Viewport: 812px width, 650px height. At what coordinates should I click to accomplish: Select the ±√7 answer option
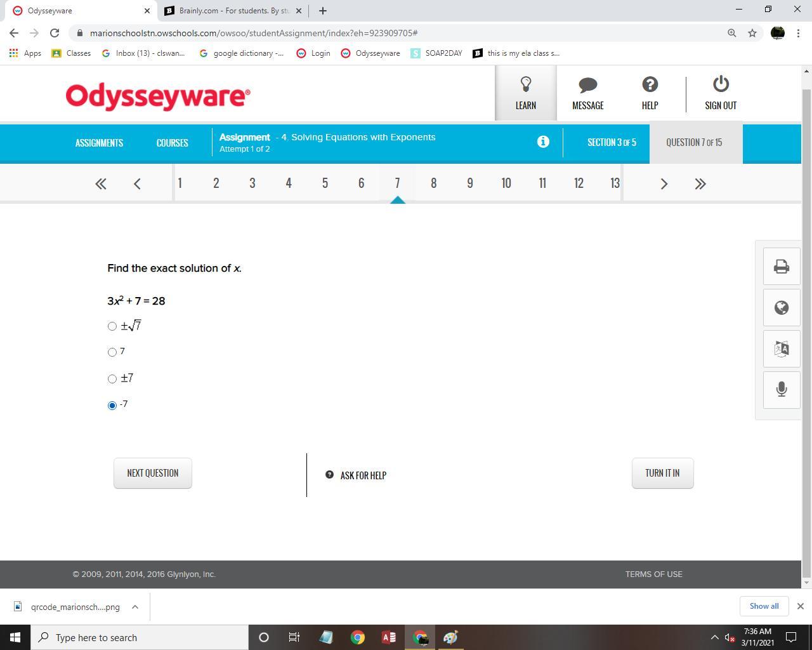tap(112, 326)
